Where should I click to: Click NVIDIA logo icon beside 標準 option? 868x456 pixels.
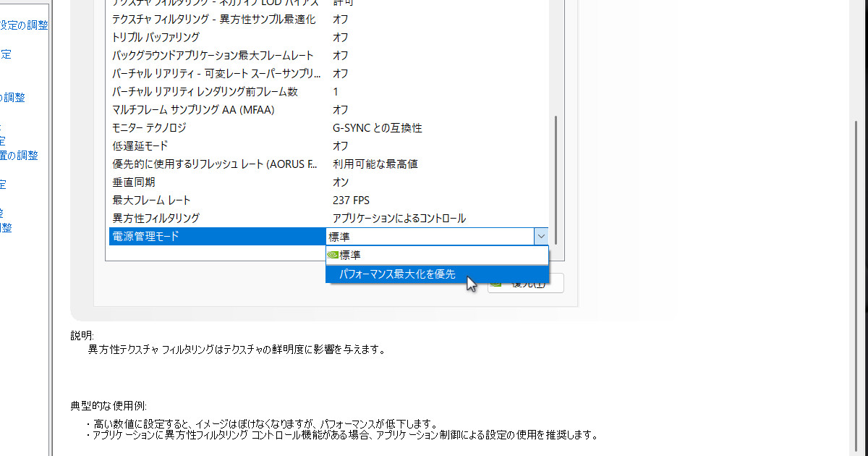(333, 255)
